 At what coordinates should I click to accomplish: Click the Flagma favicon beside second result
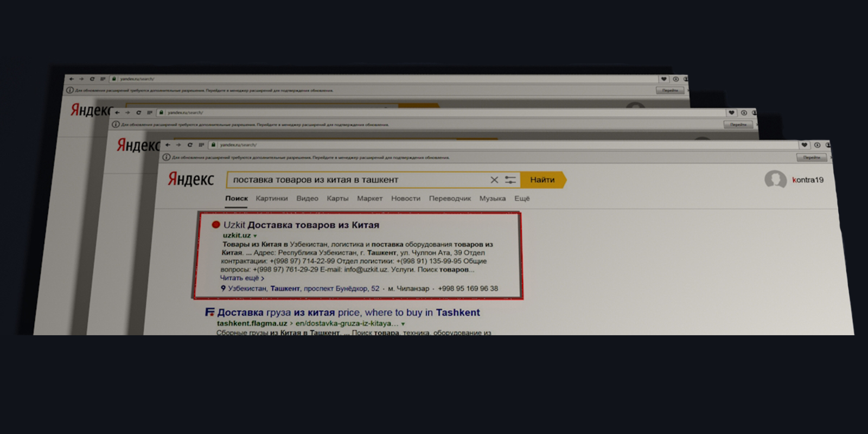209,312
